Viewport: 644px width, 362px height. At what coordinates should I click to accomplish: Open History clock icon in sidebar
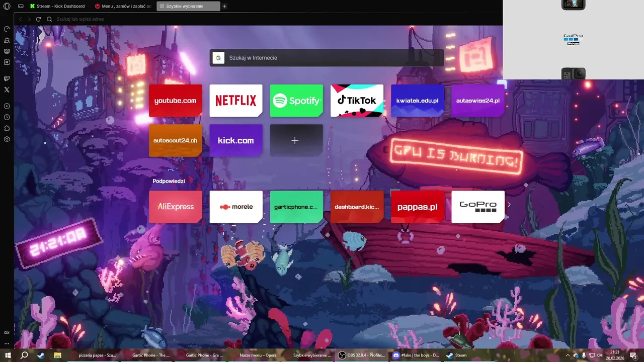click(7, 117)
